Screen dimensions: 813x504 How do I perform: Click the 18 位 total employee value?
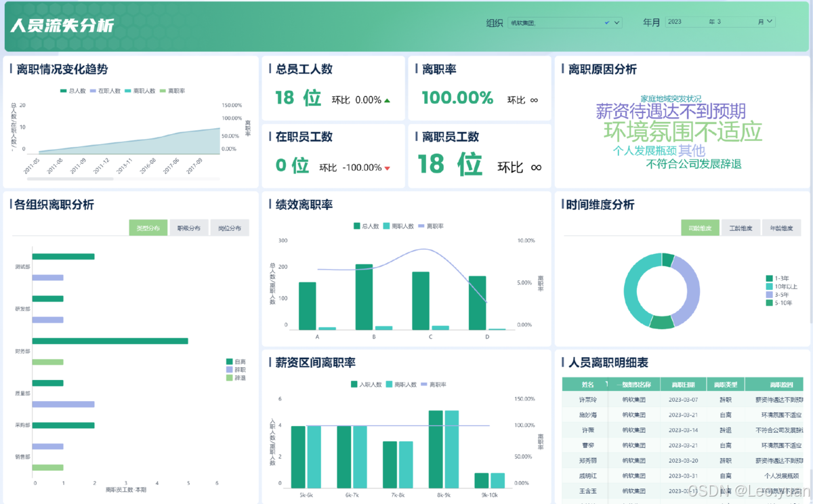(x=298, y=98)
